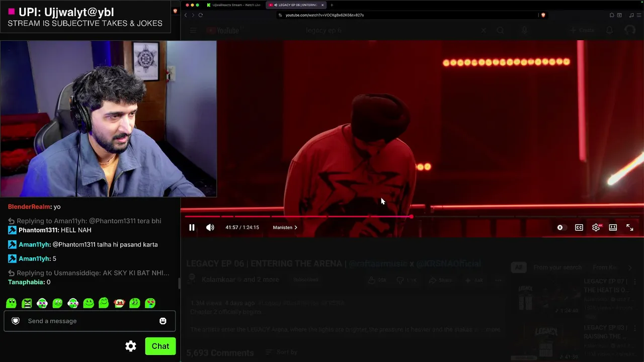This screenshot has height=362, width=644.
Task: Mute the video with the speaker icon
Action: (x=210, y=227)
